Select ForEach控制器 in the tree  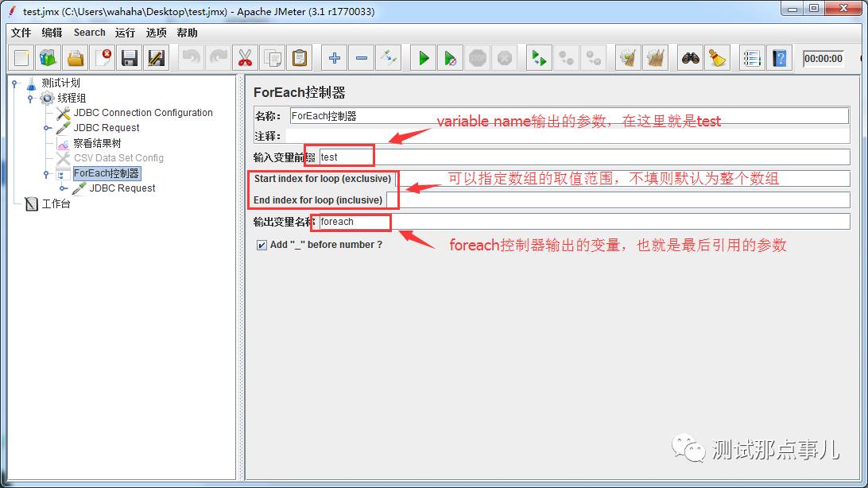pos(107,173)
